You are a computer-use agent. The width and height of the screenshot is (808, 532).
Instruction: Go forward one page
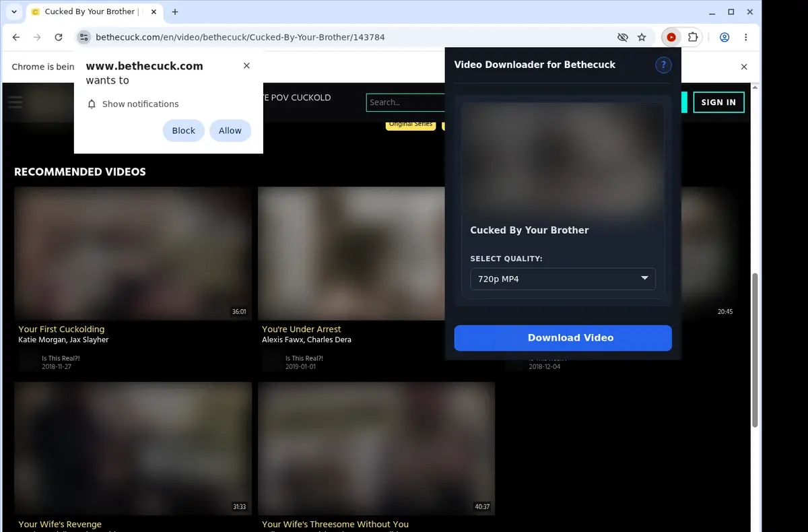pyautogui.click(x=37, y=37)
